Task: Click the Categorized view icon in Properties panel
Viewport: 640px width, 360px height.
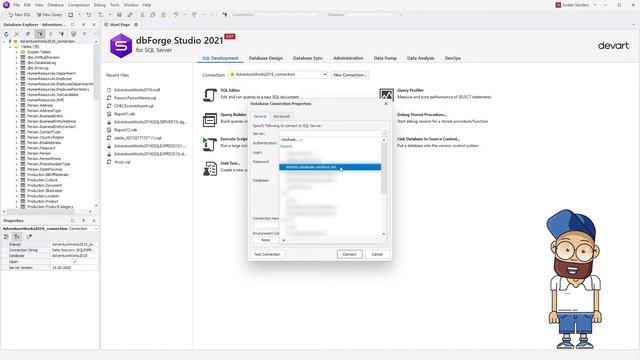Action: point(6,237)
